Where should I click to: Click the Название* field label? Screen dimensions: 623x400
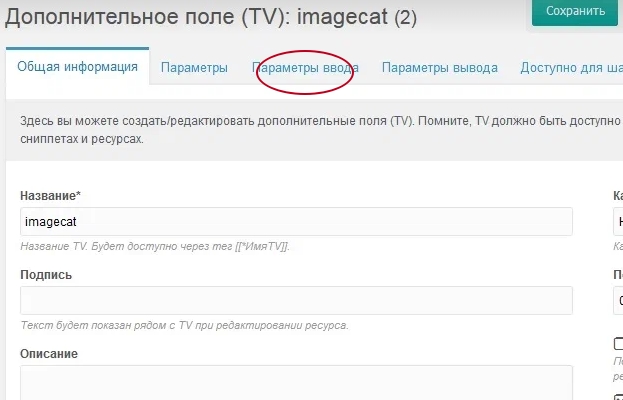(x=50, y=195)
